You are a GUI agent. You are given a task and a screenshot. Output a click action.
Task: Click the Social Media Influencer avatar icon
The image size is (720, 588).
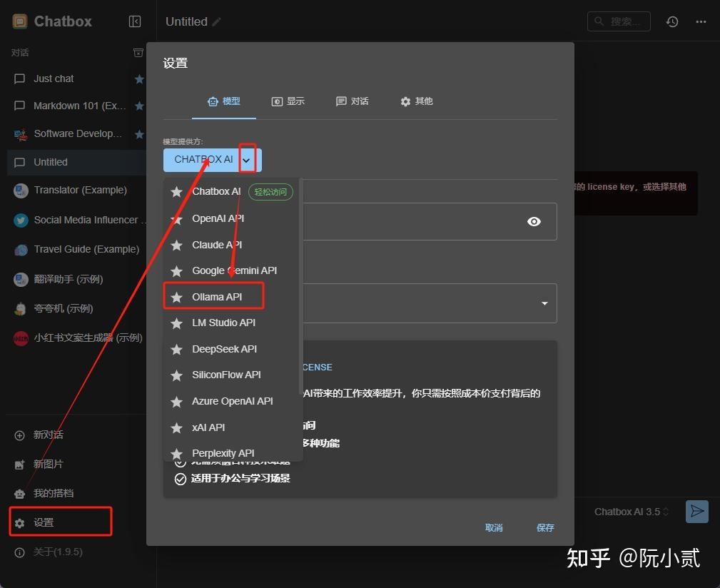click(21, 220)
